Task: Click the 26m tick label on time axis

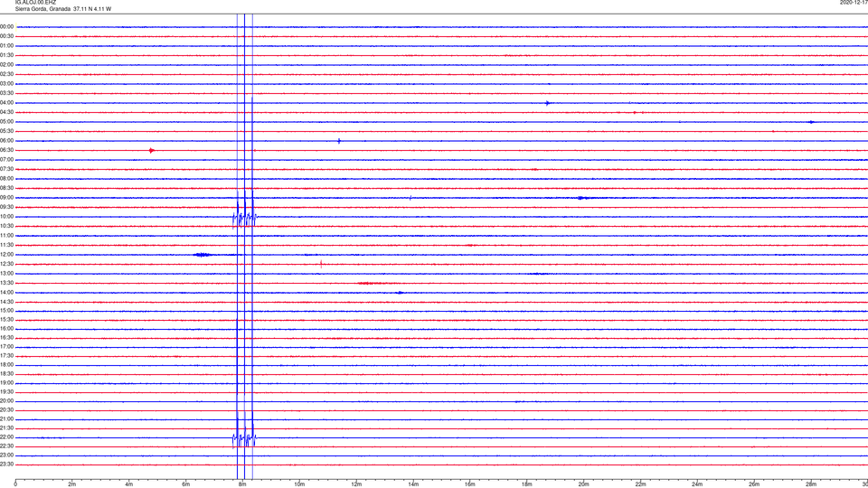Action: pos(754,484)
